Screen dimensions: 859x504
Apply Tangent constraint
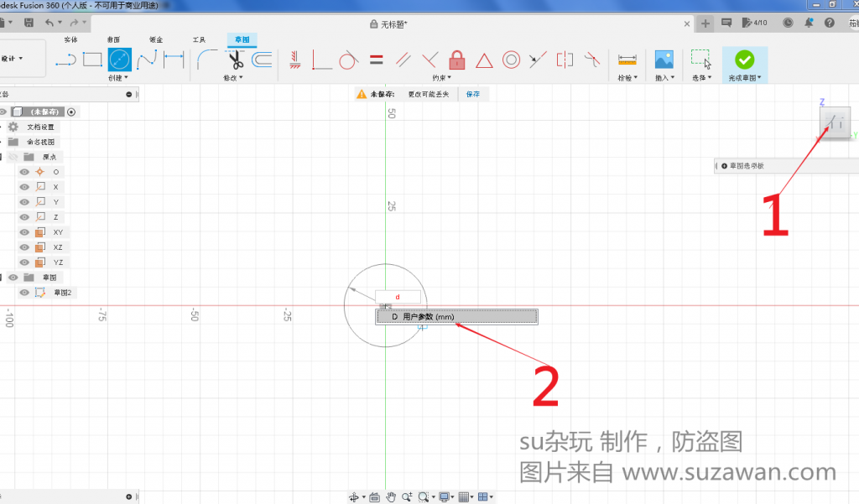point(348,60)
